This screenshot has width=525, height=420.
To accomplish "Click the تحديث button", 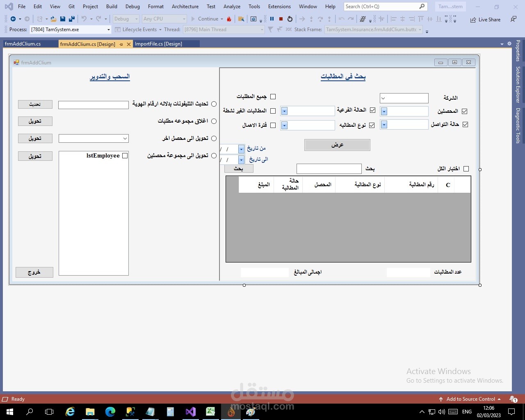I will click(x=35, y=104).
